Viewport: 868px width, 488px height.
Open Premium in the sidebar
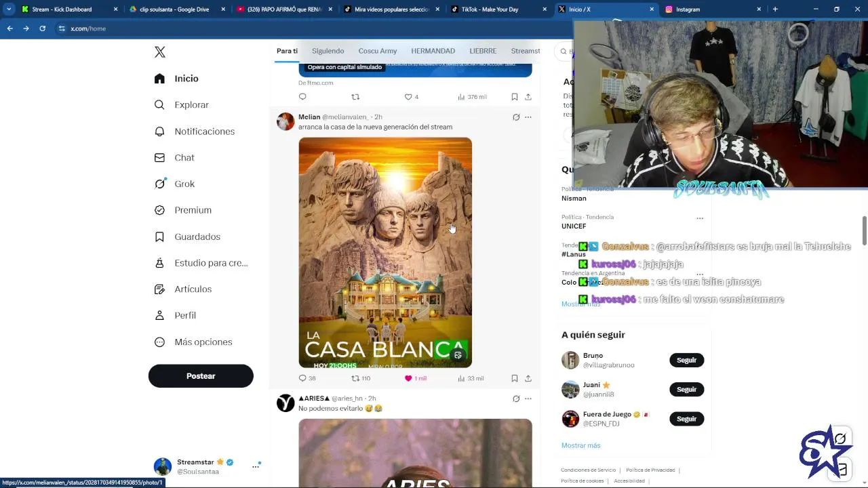point(182,210)
